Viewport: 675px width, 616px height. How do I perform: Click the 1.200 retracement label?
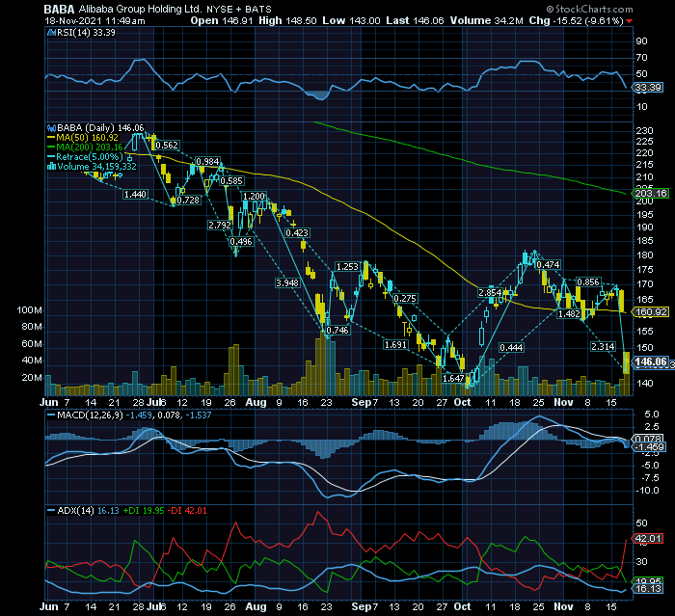[254, 197]
